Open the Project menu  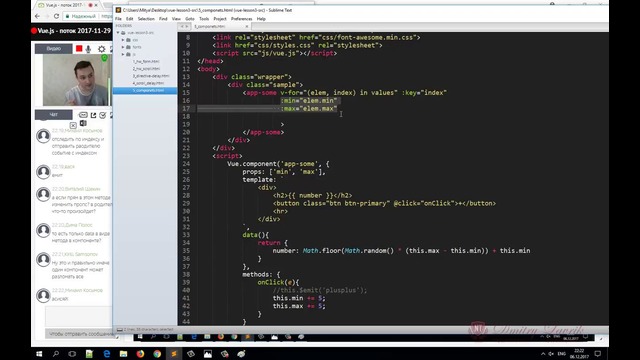coord(220,19)
